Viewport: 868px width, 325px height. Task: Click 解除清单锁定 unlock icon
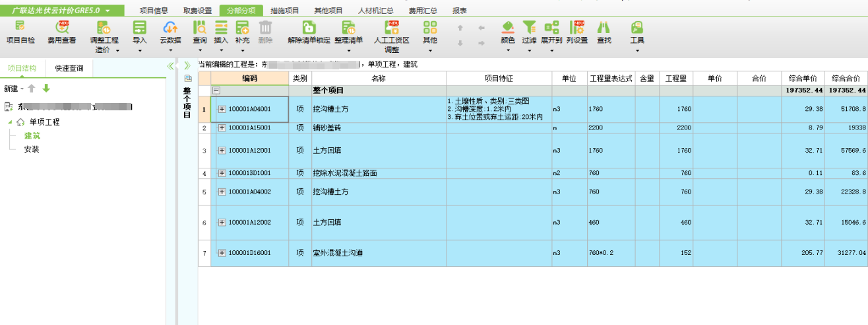(309, 28)
